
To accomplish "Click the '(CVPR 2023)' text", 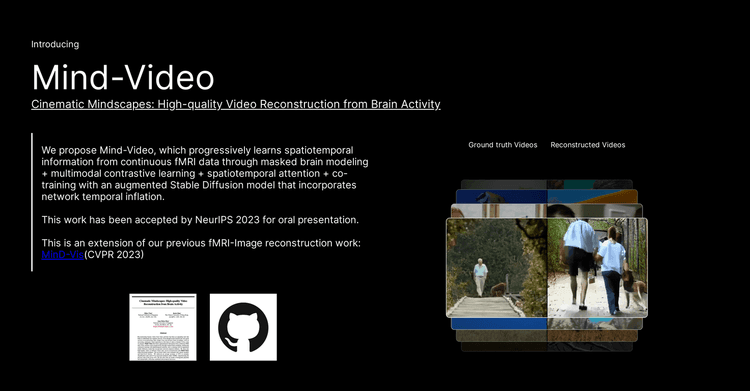I will coord(114,255).
